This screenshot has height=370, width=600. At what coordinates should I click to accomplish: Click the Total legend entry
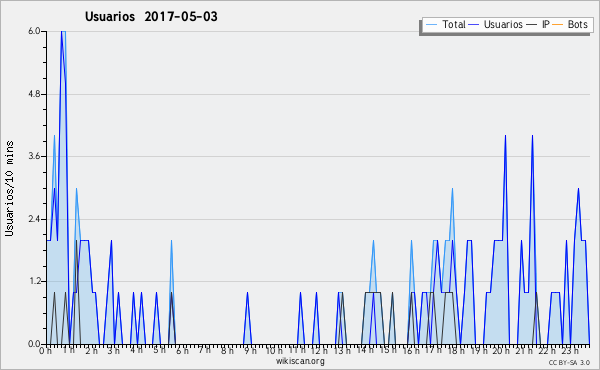pyautogui.click(x=445, y=24)
